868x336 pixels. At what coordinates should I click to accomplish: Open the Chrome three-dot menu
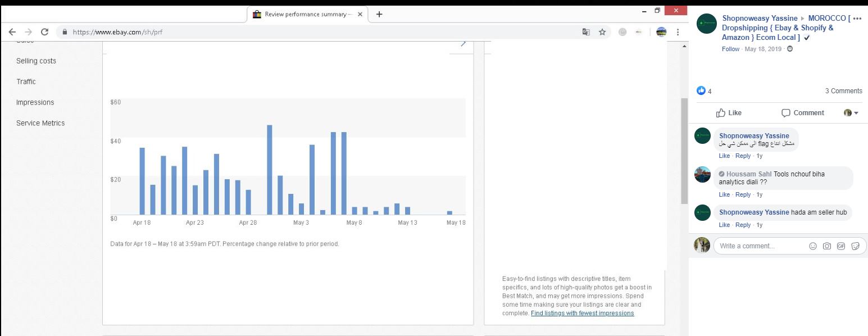[678, 32]
